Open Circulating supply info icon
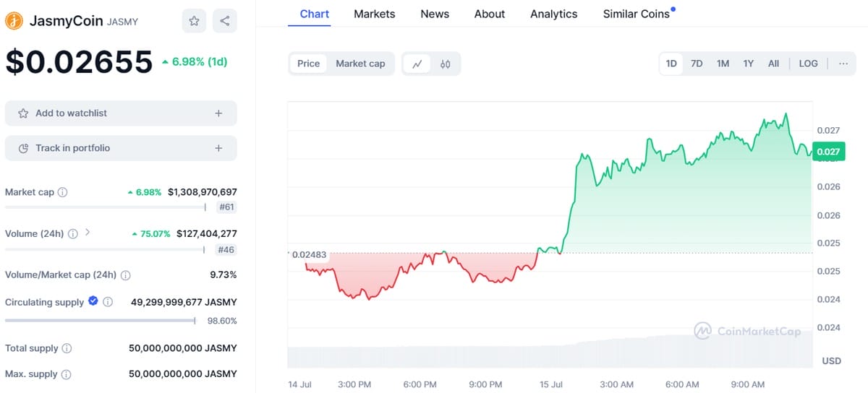This screenshot has height=393, width=868. 108,302
